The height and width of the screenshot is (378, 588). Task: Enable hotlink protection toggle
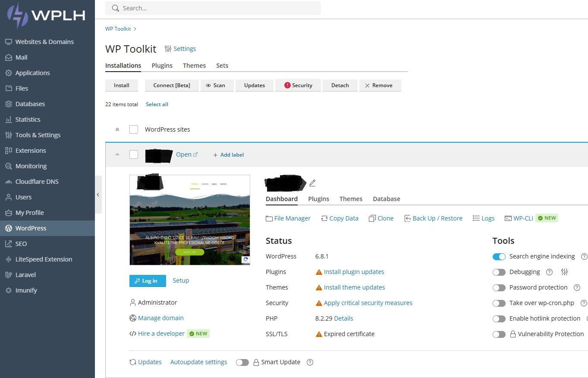click(499, 319)
